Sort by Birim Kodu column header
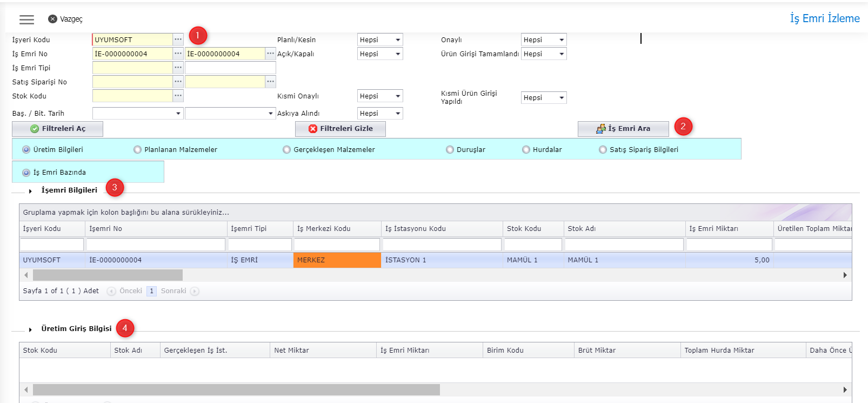Viewport: 868px width, 403px height. (529, 351)
